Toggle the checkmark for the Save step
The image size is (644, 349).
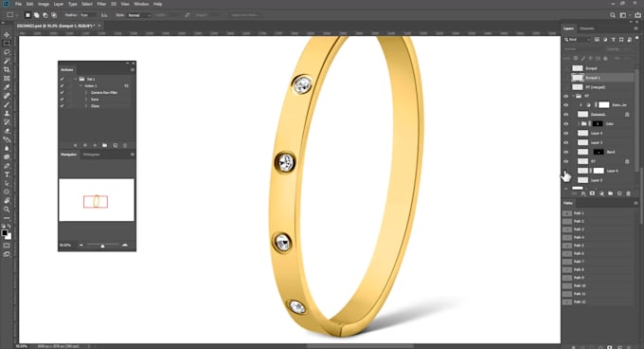point(62,99)
